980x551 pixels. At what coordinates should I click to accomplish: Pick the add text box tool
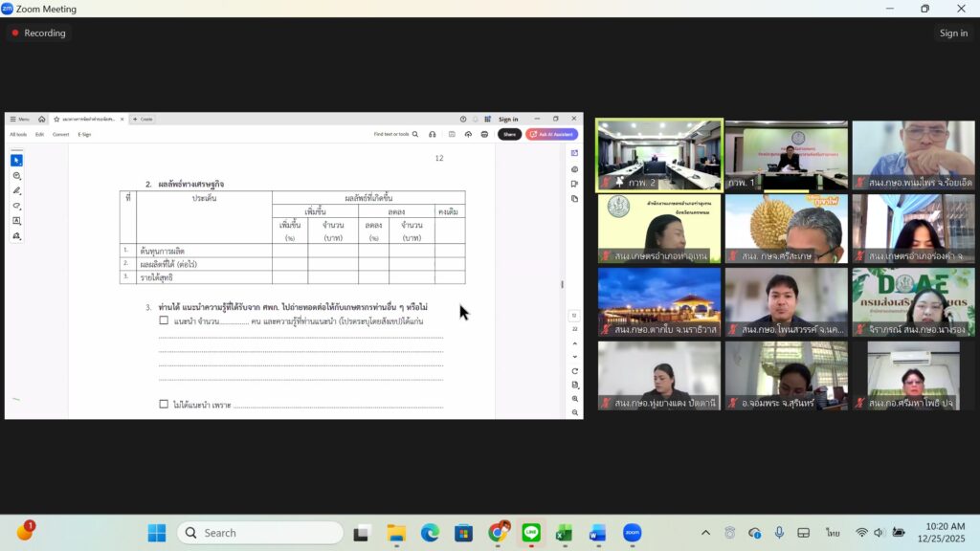(16, 221)
